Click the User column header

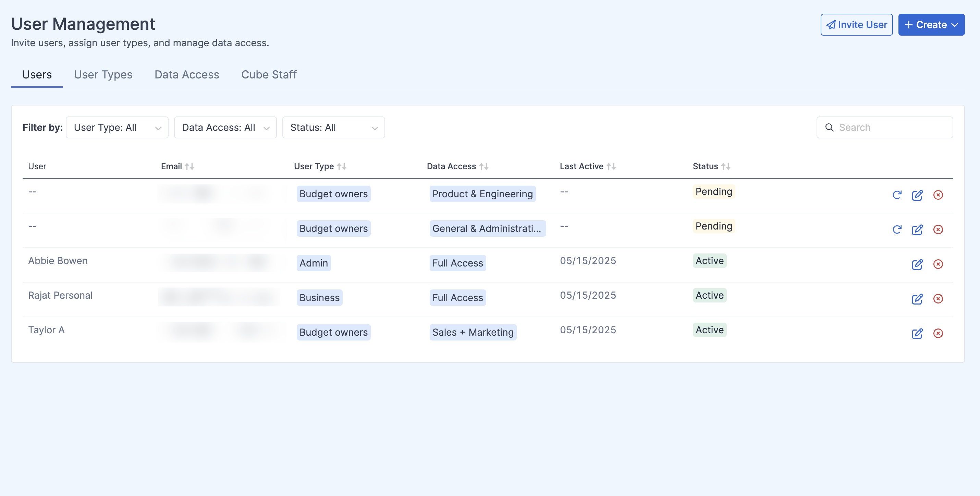(x=37, y=166)
